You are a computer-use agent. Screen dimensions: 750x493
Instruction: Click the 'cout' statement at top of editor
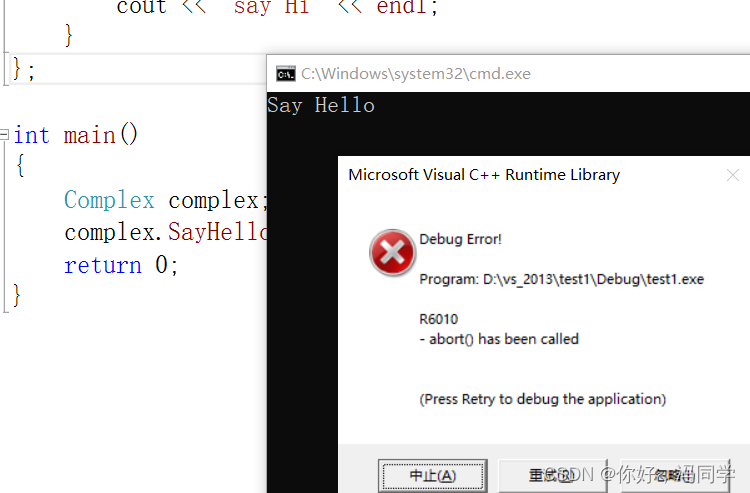pos(141,8)
